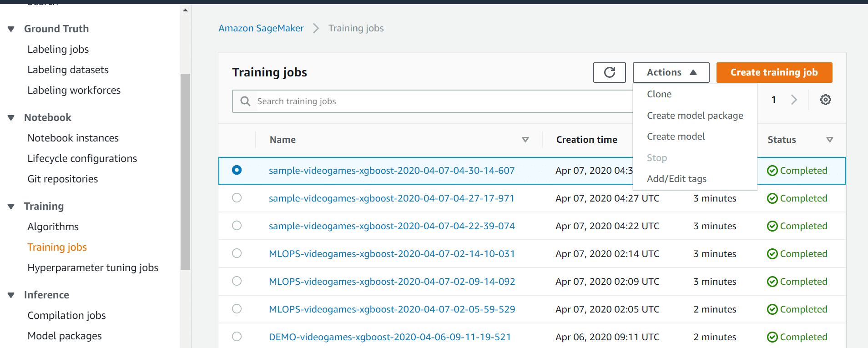
Task: Click Completed check icon for sample job 04-22-39-074
Action: (x=772, y=226)
